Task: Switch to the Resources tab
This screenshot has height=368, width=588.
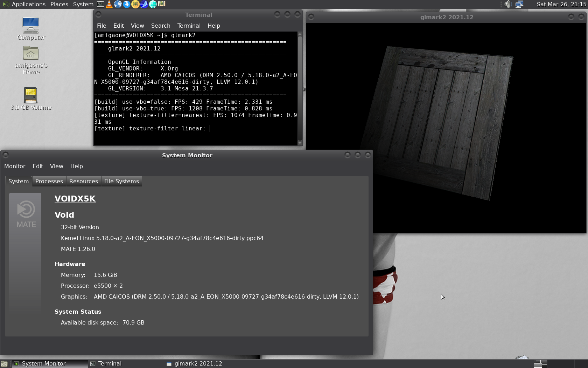Action: click(83, 181)
